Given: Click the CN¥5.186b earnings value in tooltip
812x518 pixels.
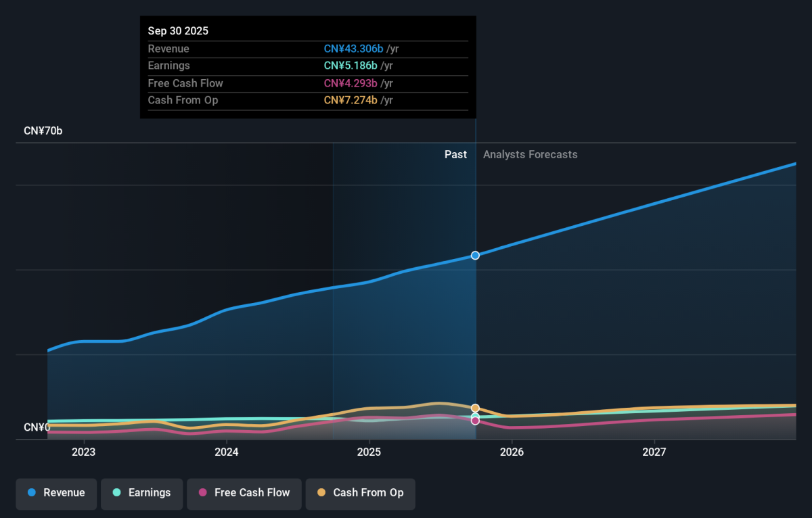Looking at the screenshot, I should coord(351,66).
